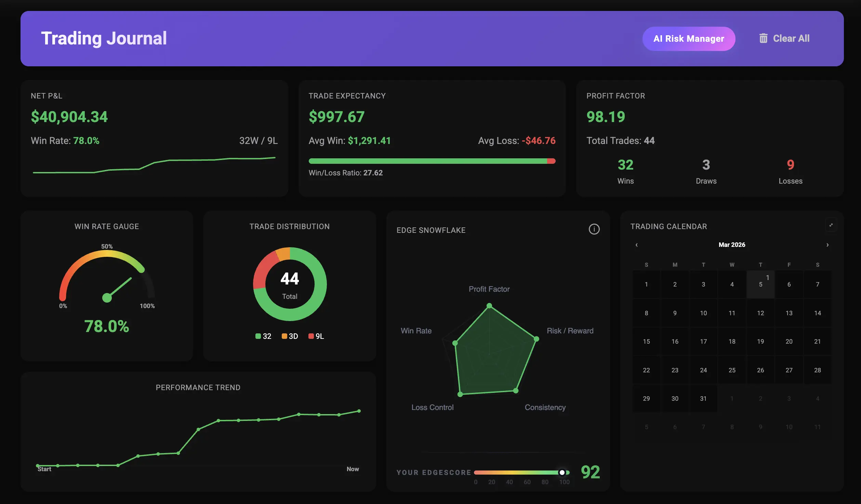Click the Clear All action

(791, 38)
